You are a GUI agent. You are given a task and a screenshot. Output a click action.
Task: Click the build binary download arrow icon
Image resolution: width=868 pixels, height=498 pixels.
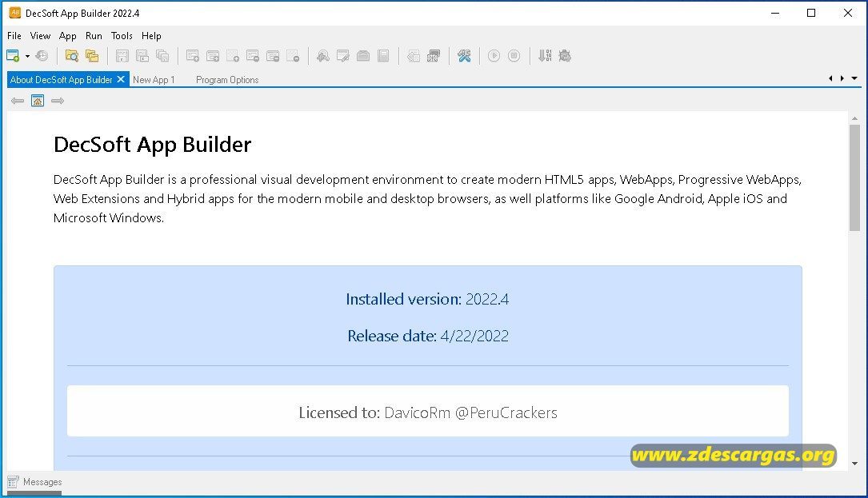(x=545, y=55)
